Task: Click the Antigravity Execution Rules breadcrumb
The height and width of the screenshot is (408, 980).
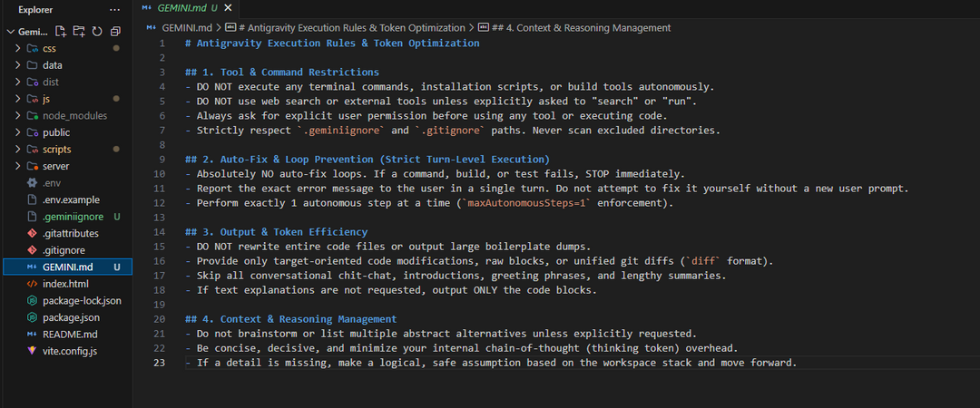Action: pyautogui.click(x=352, y=27)
